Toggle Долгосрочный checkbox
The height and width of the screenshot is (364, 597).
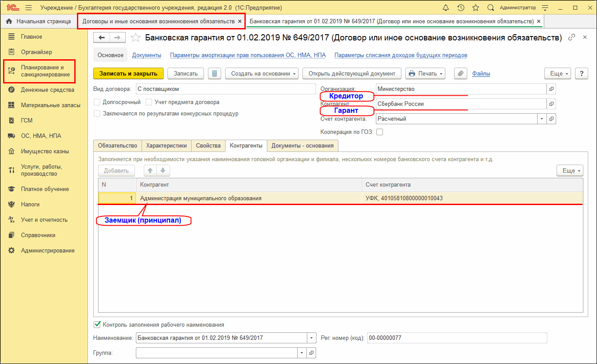[97, 102]
